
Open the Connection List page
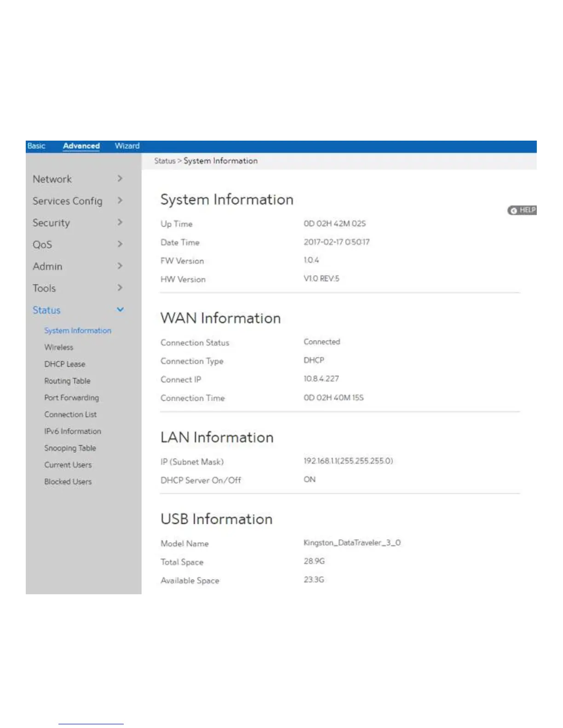pyautogui.click(x=70, y=415)
